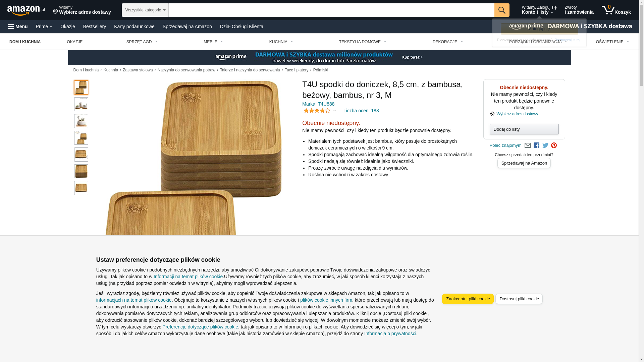The image size is (644, 362).
Task: Click Dostosuj pliki cookie button
Action: pyautogui.click(x=519, y=299)
